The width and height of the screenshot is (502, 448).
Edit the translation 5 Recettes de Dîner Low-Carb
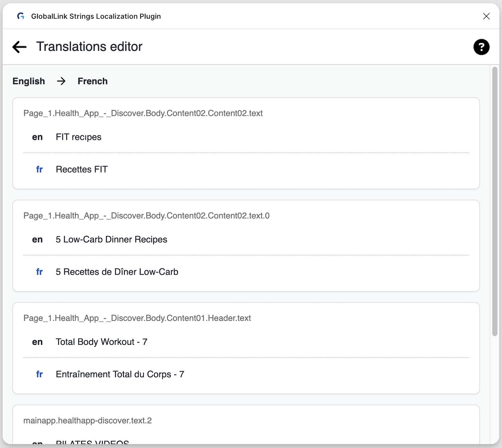point(117,272)
